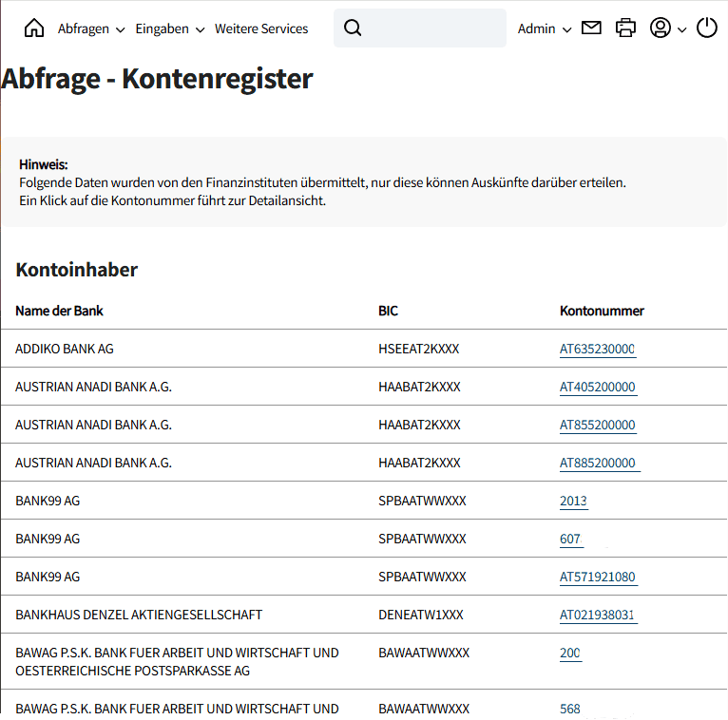The image size is (728, 720).
Task: Click the Name der Bank column header
Action: tap(60, 311)
